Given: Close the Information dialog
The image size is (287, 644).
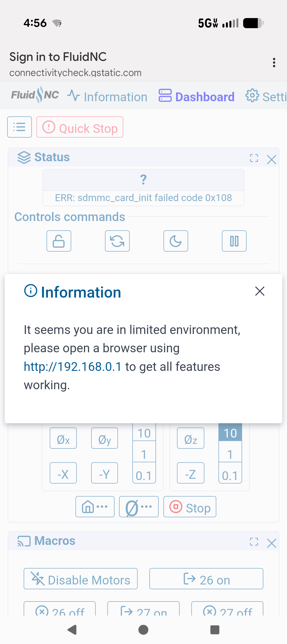Looking at the screenshot, I should pyautogui.click(x=260, y=291).
